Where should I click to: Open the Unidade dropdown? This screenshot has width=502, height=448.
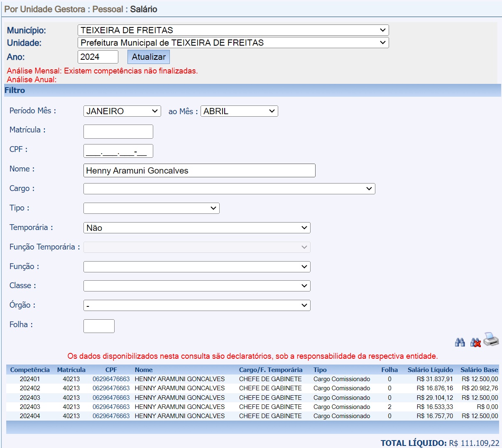click(x=233, y=43)
